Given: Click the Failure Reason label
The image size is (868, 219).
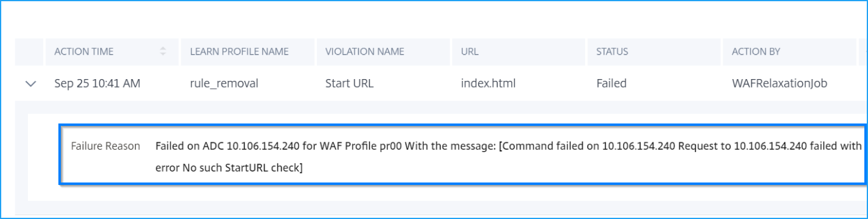Looking at the screenshot, I should pos(105,147).
